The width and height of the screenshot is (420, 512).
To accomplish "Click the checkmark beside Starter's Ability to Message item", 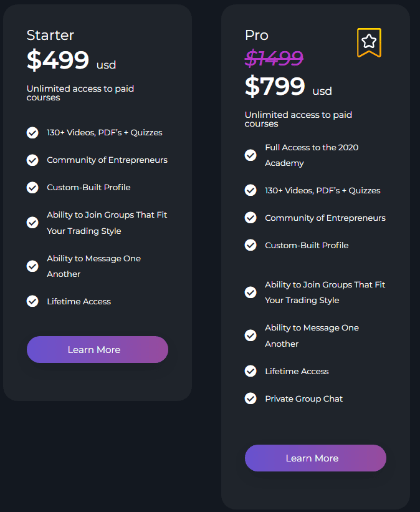I will (32, 266).
